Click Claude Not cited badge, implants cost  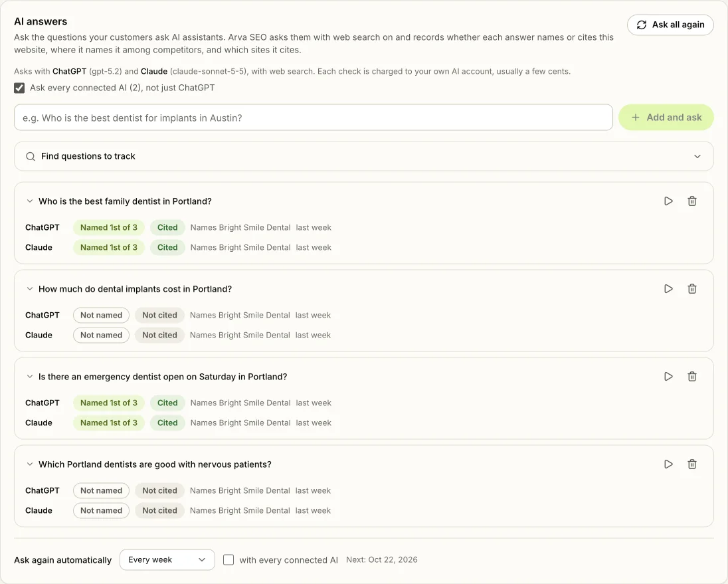tap(159, 335)
